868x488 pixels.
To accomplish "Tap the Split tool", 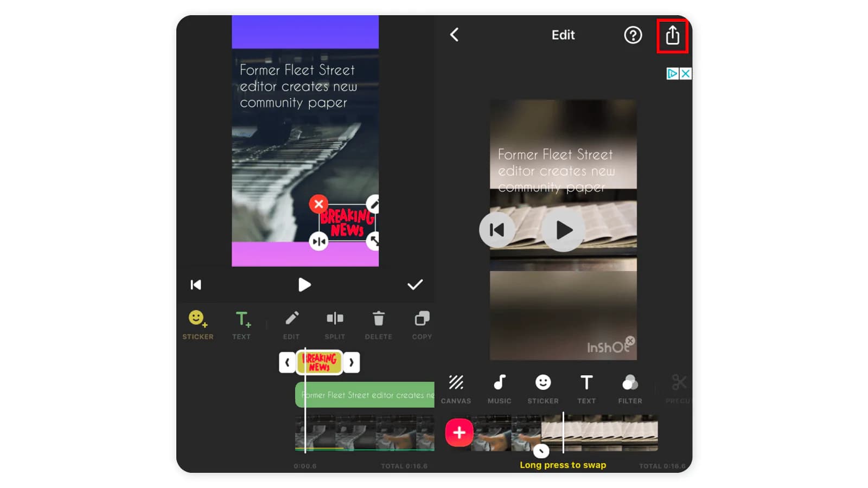I will coord(335,325).
